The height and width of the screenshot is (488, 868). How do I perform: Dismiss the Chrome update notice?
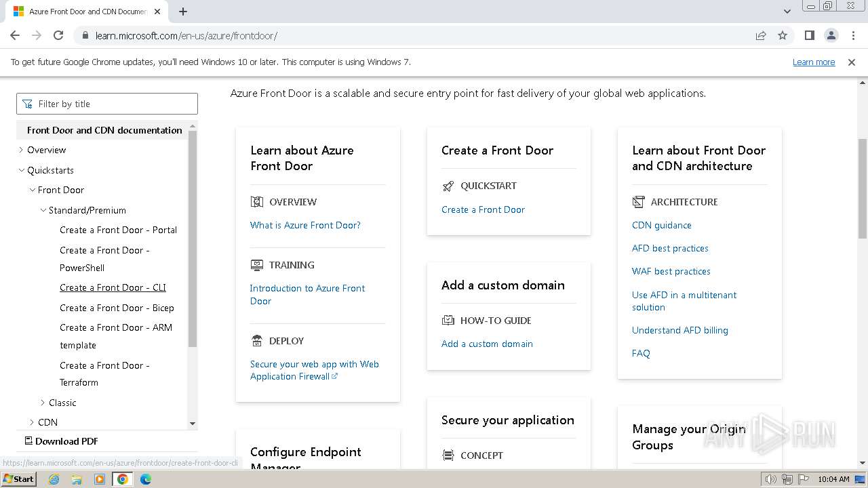(852, 62)
